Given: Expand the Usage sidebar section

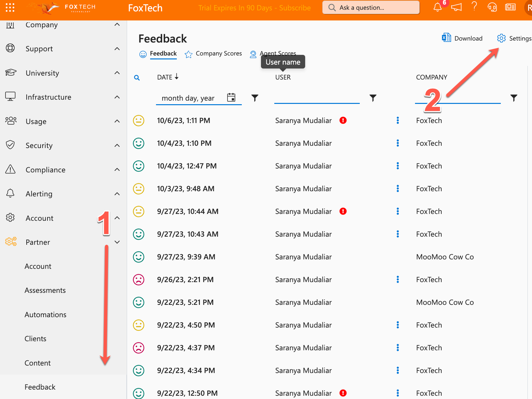Looking at the screenshot, I should tap(117, 121).
